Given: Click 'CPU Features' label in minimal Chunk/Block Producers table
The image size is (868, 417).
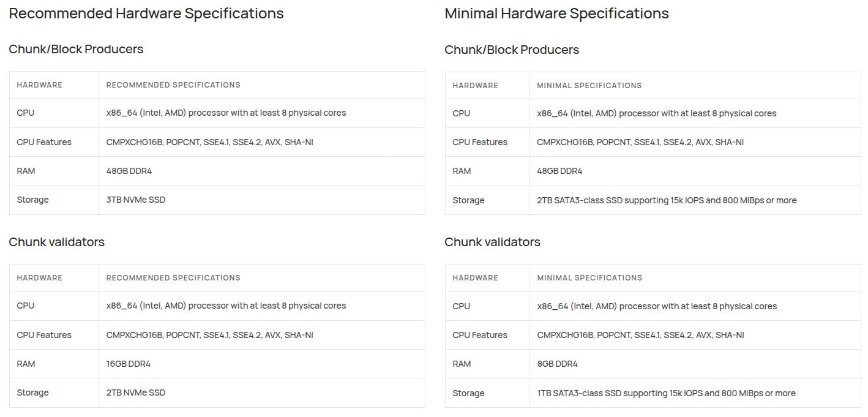Looking at the screenshot, I should (480, 142).
